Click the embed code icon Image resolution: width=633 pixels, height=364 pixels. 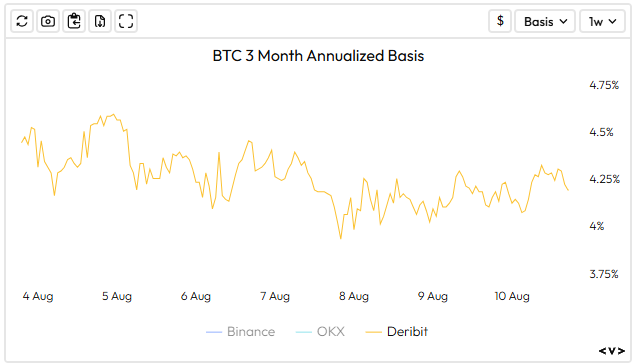click(x=612, y=351)
